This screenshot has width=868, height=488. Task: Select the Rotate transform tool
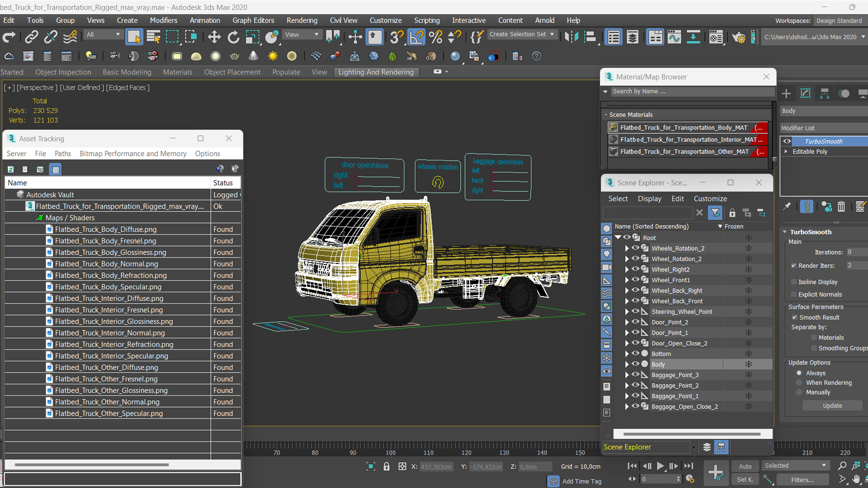[233, 37]
